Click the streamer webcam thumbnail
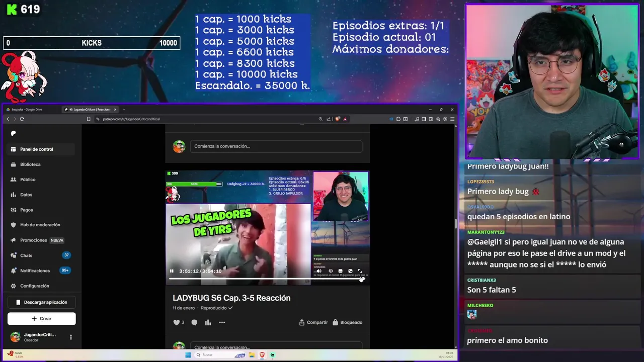Screen dimensions: 644x362 (x=552, y=81)
